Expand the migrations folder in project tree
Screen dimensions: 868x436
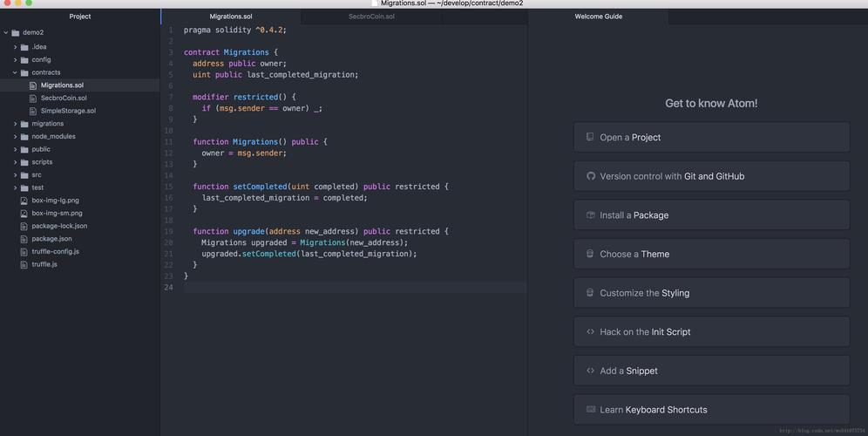coord(15,124)
